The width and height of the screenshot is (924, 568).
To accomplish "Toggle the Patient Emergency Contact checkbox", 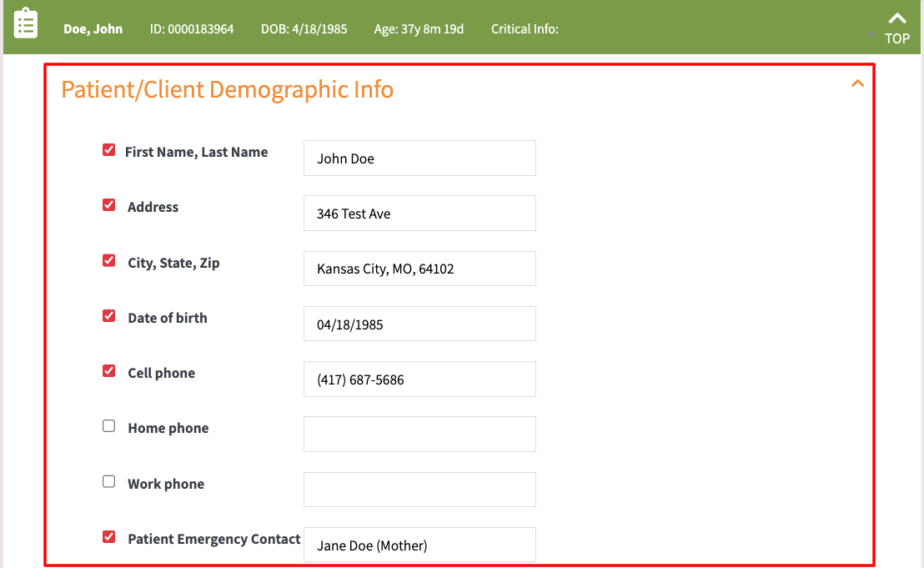I will [108, 537].
